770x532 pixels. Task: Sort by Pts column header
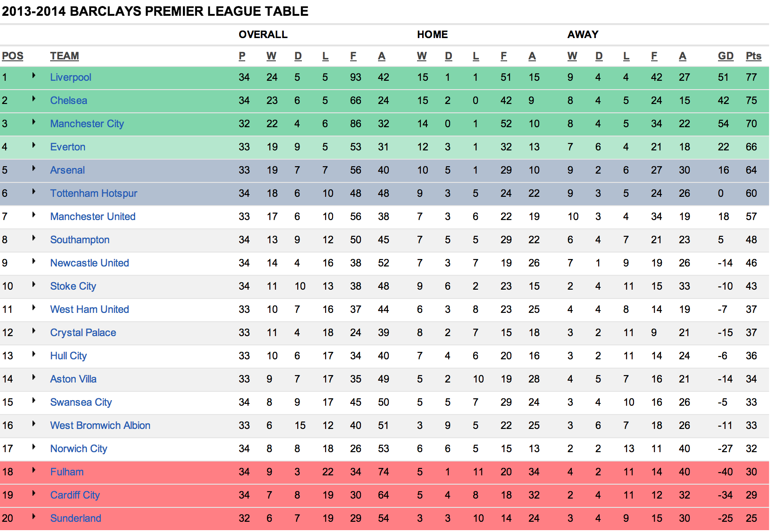pos(753,56)
